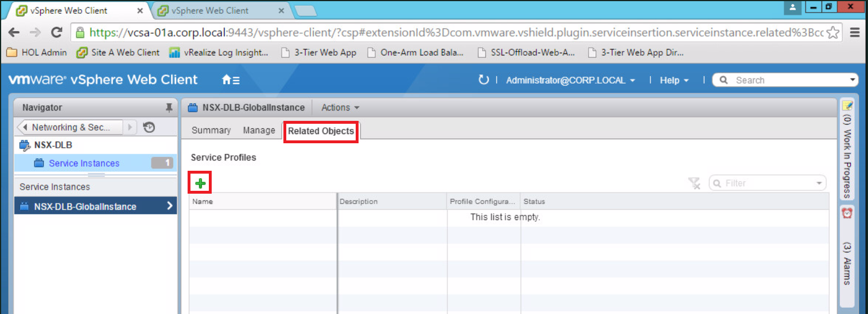Sort by the Name column header
The height and width of the screenshot is (314, 868).
tap(263, 201)
